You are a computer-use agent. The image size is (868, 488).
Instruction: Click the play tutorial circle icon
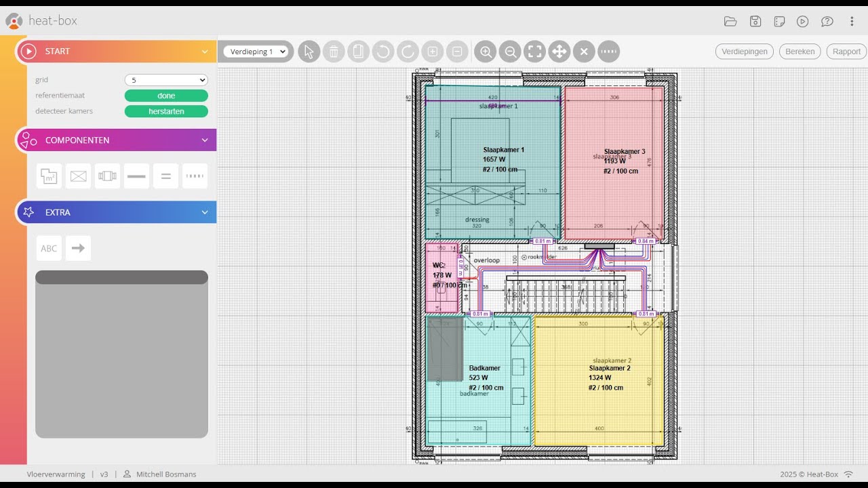click(x=803, y=21)
